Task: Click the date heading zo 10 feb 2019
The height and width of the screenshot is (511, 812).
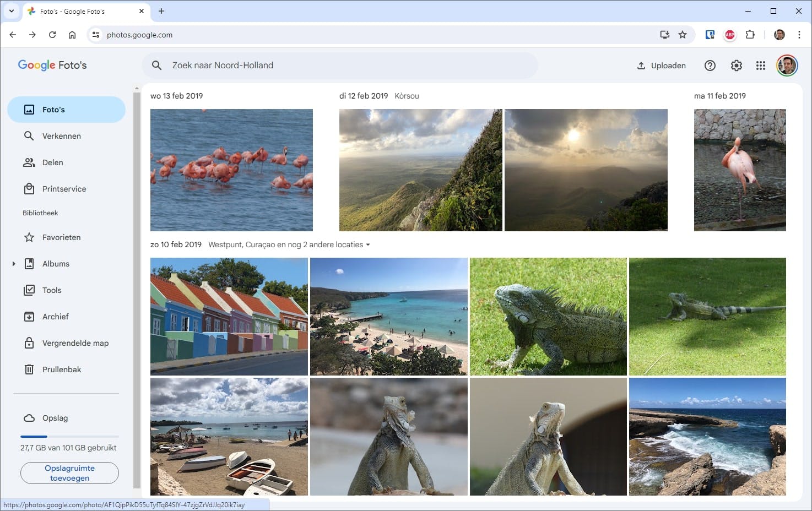Action: pos(176,244)
